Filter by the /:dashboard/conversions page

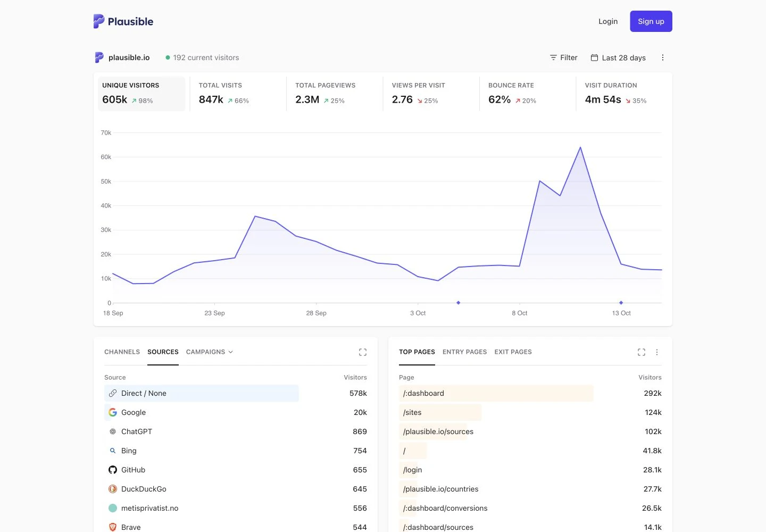tap(445, 508)
